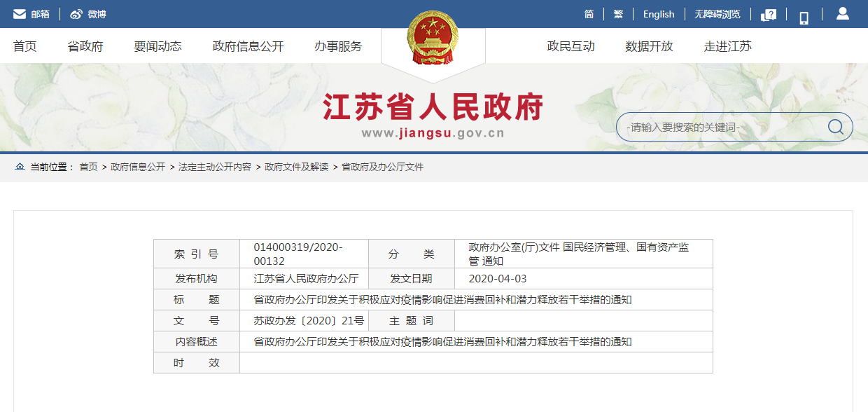Switch to Traditional Chinese (繁)
The image size is (868, 412).
tap(618, 14)
